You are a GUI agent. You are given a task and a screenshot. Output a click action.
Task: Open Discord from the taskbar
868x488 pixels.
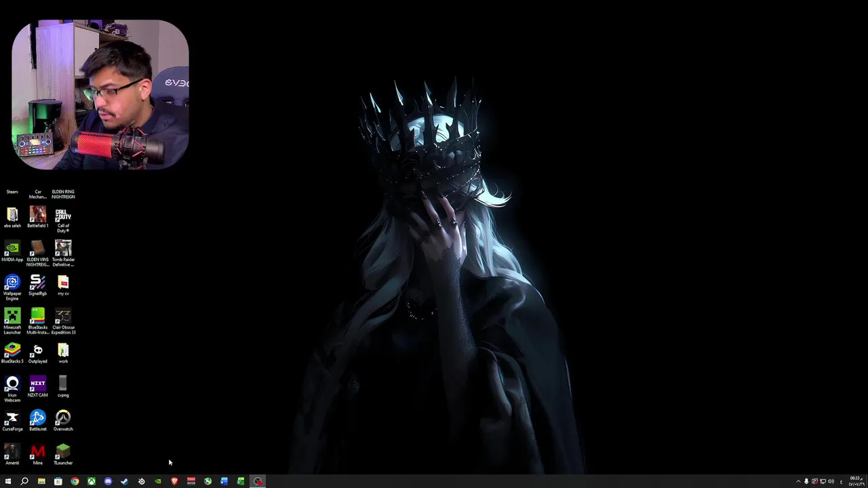[x=108, y=481]
